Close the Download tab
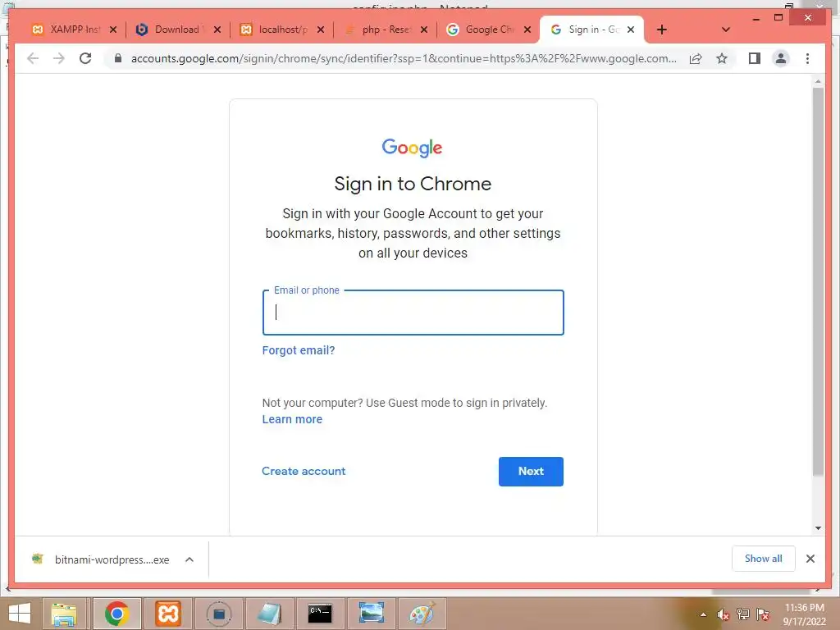The width and height of the screenshot is (840, 630). [x=217, y=30]
